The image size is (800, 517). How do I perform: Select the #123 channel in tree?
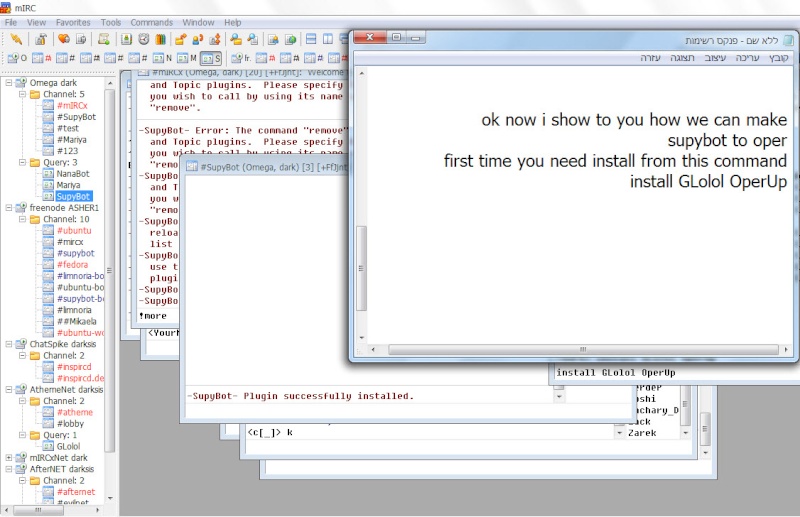[x=67, y=151]
